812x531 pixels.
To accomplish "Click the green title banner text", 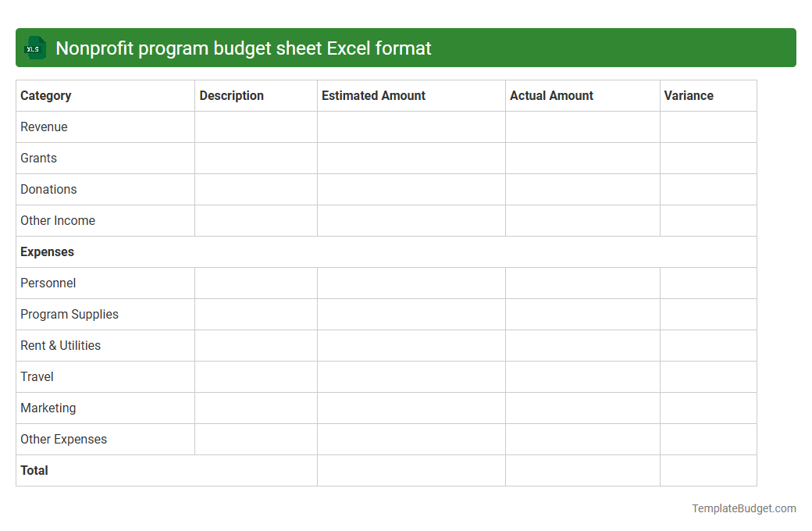I will tap(245, 48).
